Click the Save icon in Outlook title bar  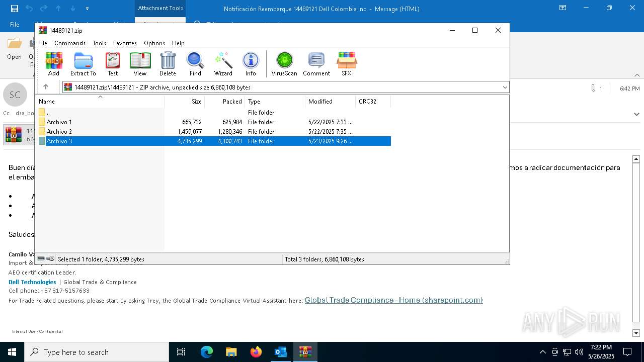[x=15, y=9]
